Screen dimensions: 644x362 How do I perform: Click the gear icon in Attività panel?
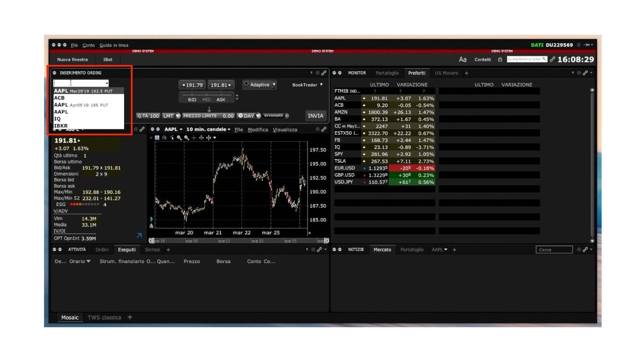(x=313, y=250)
